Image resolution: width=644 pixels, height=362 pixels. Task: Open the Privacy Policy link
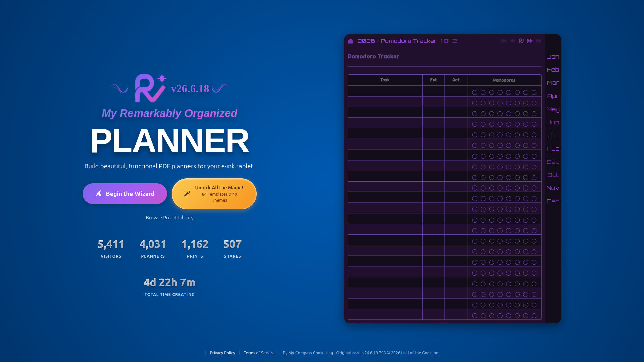point(222,353)
